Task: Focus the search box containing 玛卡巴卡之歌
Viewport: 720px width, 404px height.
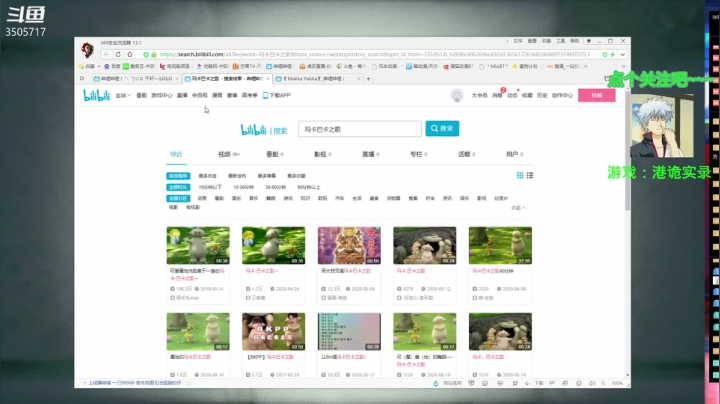Action: point(360,129)
